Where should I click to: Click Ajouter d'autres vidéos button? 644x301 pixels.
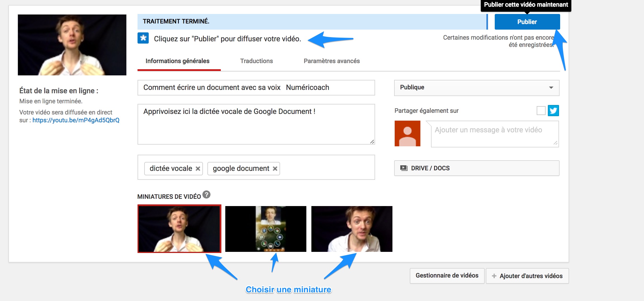pyautogui.click(x=527, y=276)
